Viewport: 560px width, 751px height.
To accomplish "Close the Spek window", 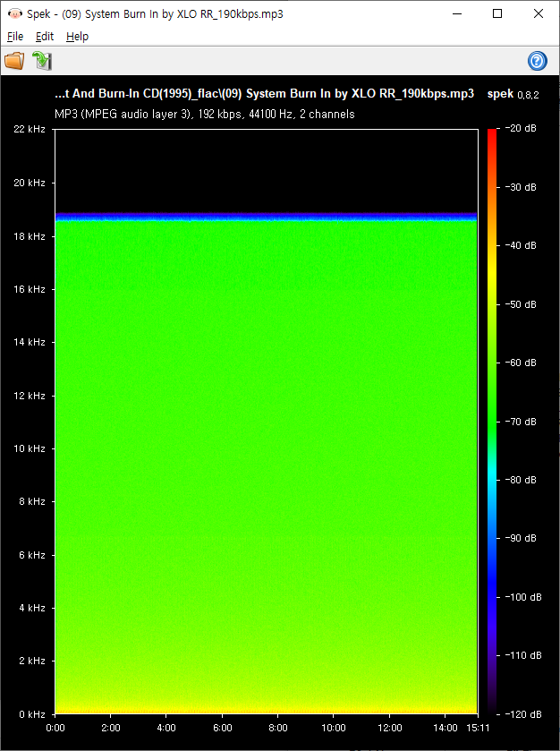I will (538, 14).
